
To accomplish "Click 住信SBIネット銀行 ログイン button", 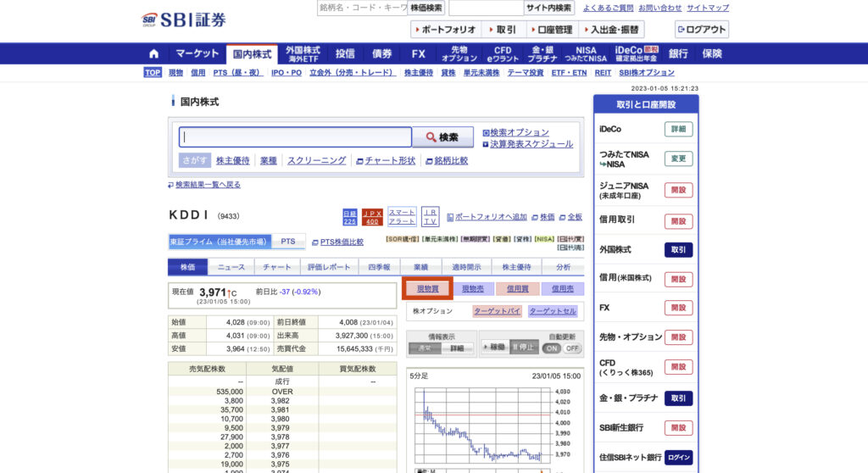I will [678, 458].
